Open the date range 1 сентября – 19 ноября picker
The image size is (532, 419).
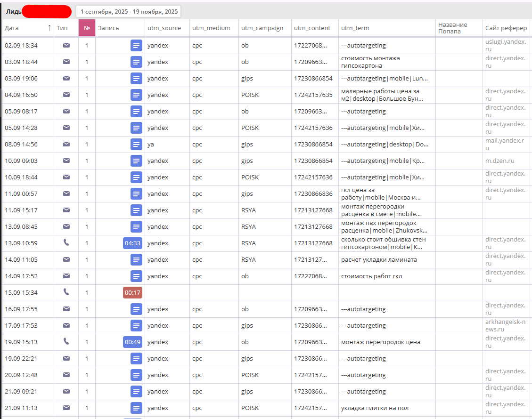128,11
